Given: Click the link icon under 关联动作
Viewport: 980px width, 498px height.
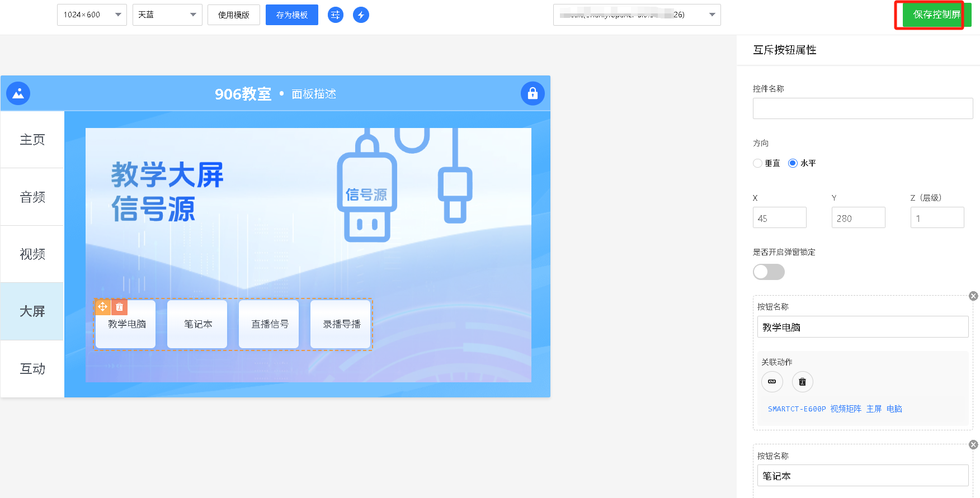Looking at the screenshot, I should coord(772,382).
